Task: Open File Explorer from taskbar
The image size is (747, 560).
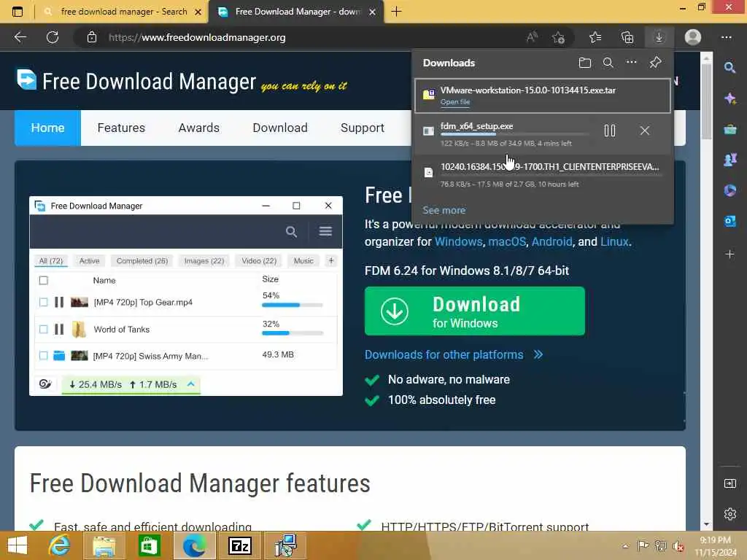Action: [104, 545]
